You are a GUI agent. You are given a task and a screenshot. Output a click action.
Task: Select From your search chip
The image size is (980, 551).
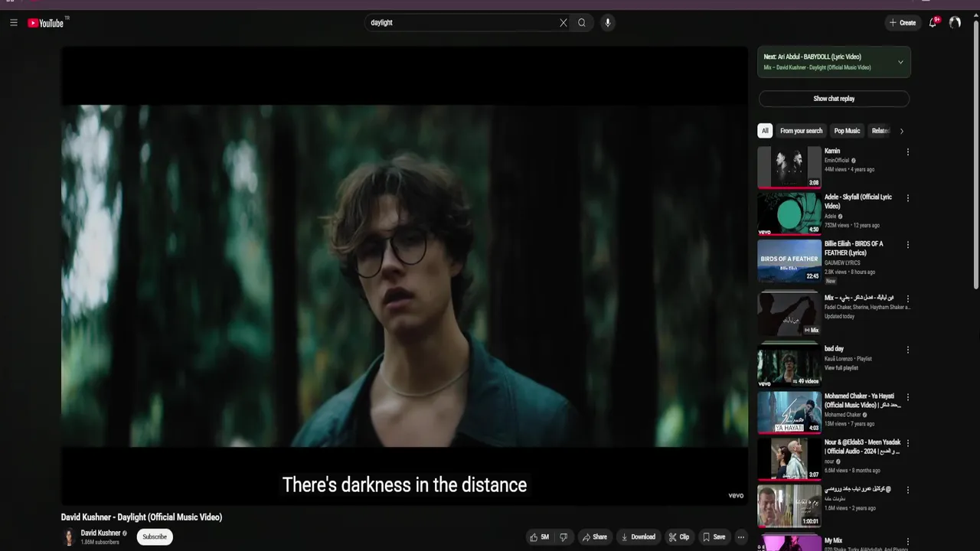click(802, 131)
